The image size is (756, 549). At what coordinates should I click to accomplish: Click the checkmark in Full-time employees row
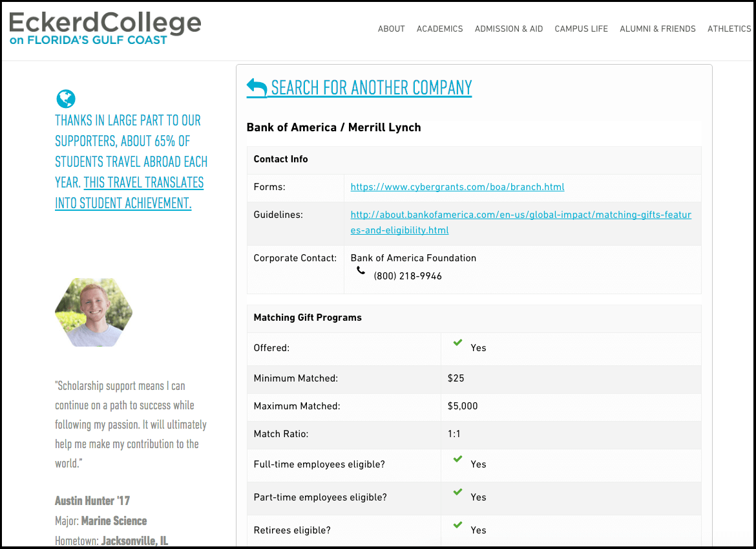pos(457,458)
